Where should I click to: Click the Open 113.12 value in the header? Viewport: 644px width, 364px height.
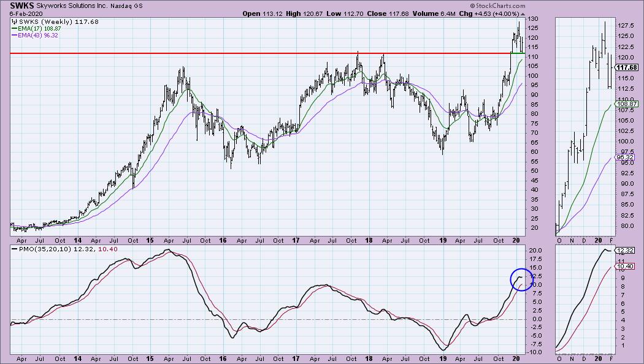click(x=263, y=13)
